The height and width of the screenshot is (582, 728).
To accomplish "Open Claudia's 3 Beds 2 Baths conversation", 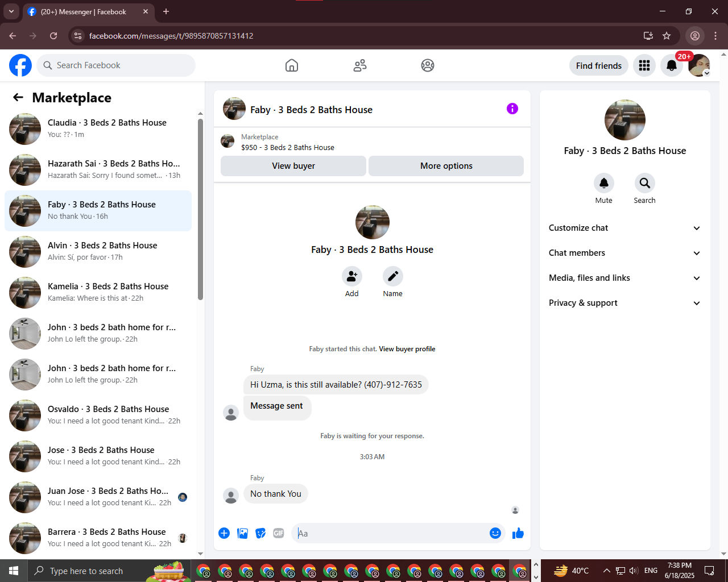I will point(98,129).
